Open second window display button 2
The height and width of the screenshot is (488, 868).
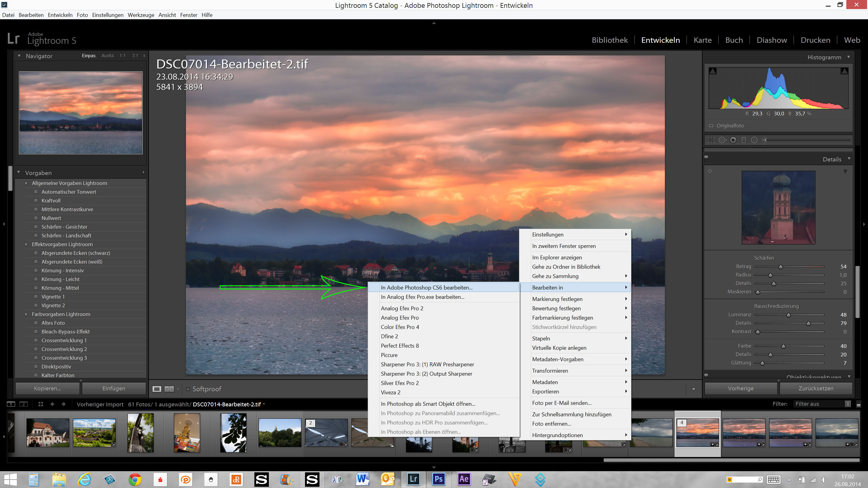[x=24, y=404]
